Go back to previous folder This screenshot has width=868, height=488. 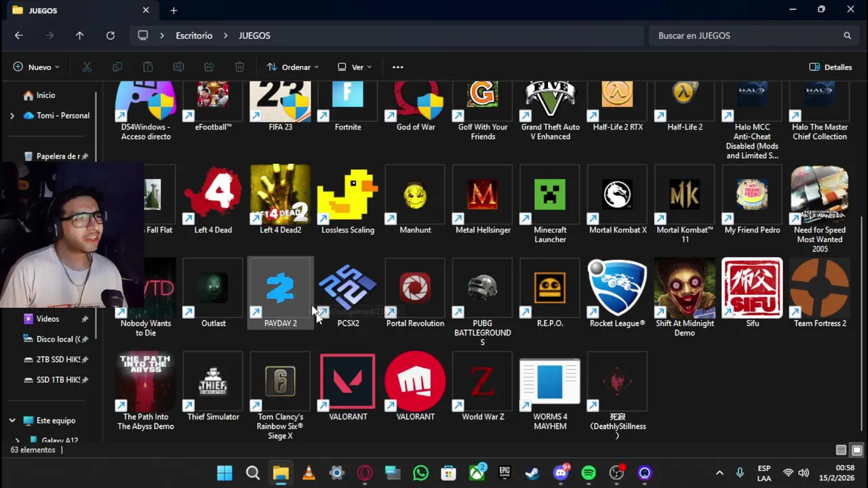point(19,36)
